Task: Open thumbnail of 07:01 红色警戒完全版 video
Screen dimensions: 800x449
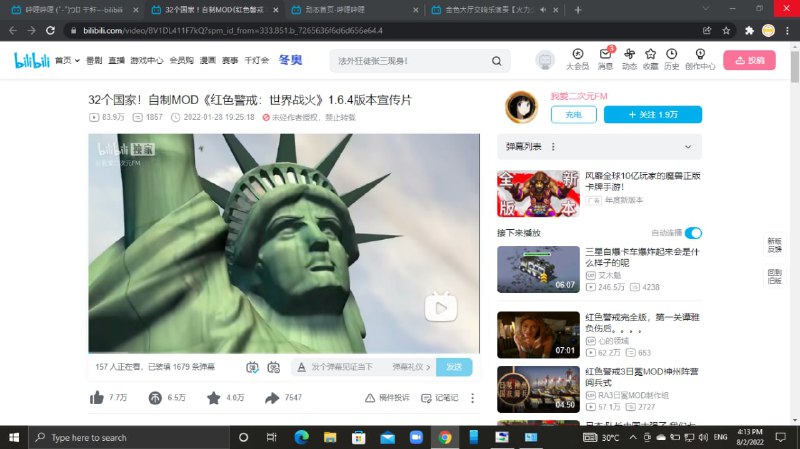Action: [538, 335]
